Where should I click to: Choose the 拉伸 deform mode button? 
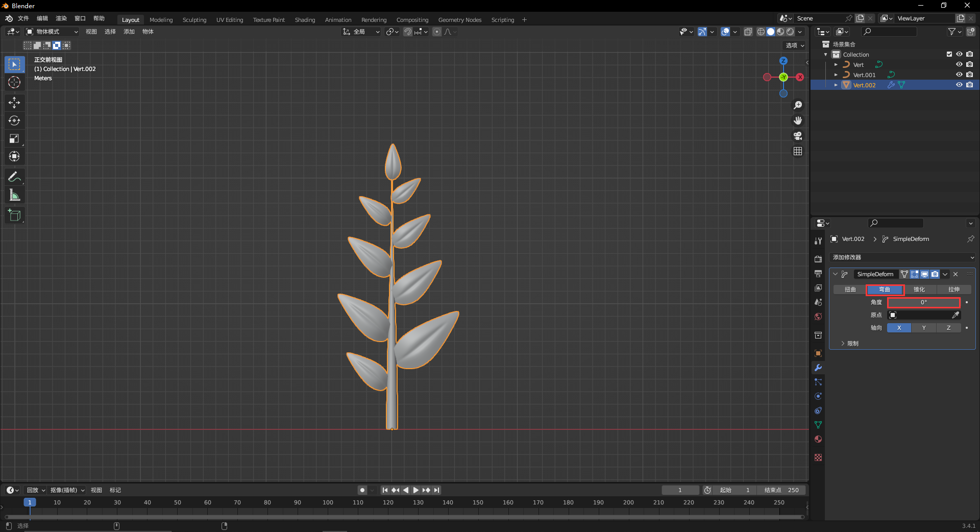coord(953,289)
